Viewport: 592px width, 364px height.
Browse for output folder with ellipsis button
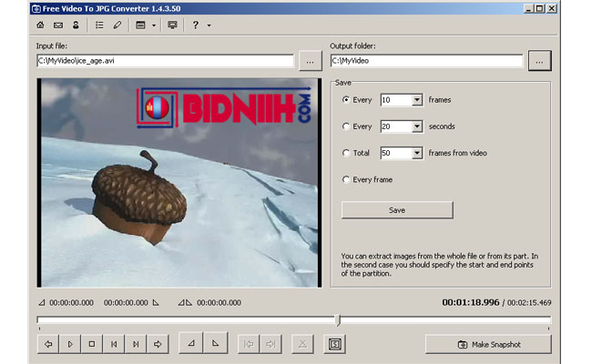pyautogui.click(x=539, y=61)
